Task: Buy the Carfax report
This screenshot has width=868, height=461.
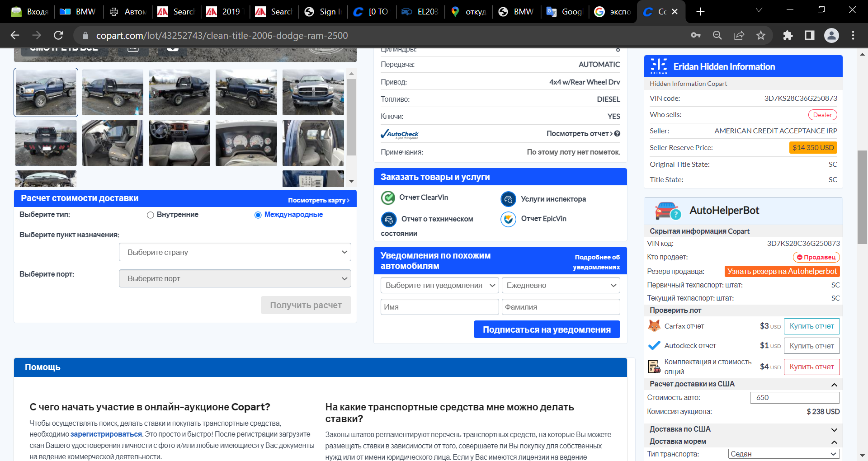Action: pos(811,326)
